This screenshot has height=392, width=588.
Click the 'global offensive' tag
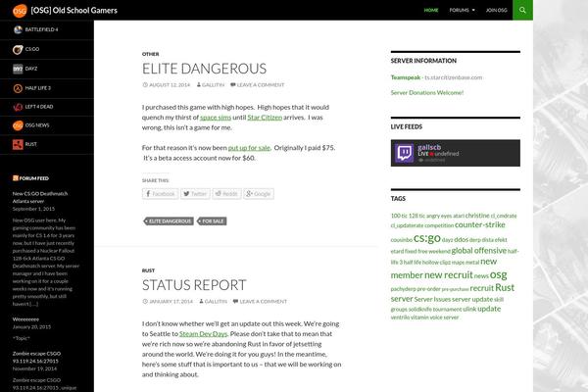point(479,251)
